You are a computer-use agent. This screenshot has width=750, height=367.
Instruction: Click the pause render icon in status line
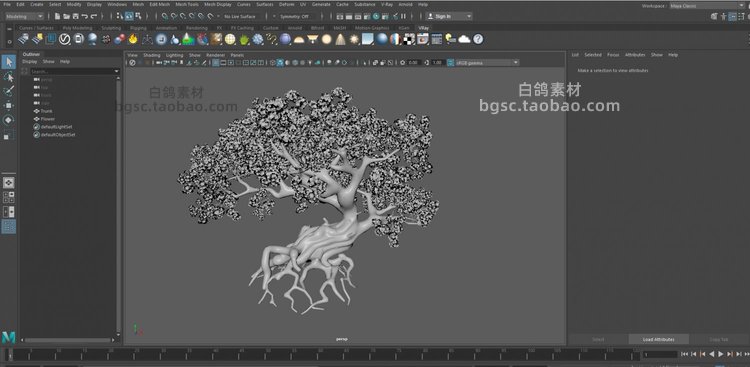(403, 16)
